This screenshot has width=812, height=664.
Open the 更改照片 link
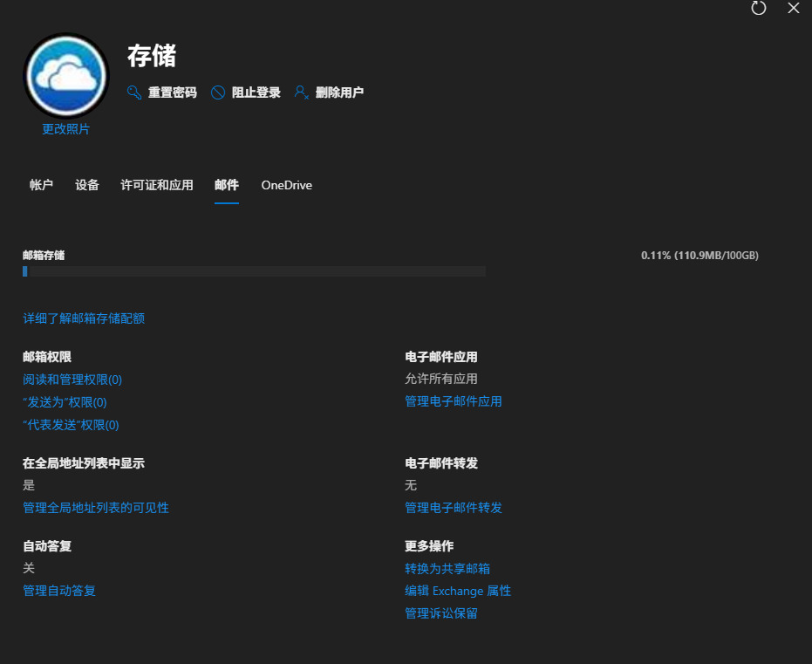pyautogui.click(x=66, y=129)
